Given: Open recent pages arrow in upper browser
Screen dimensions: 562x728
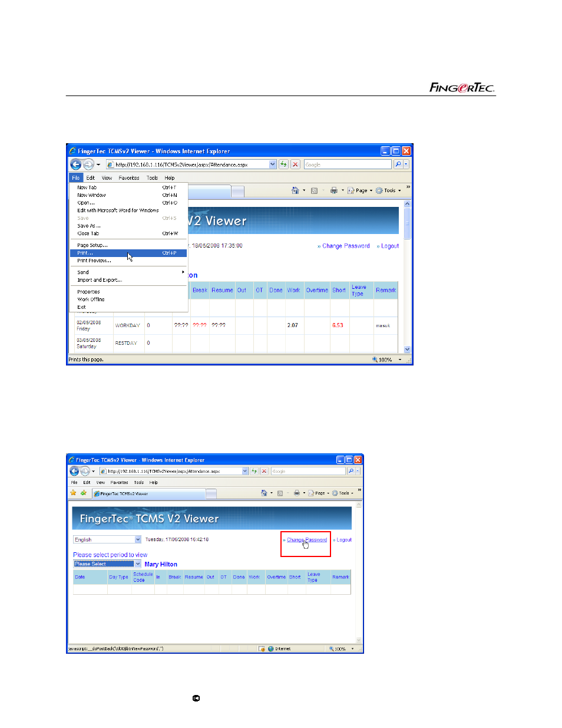Looking at the screenshot, I should pyautogui.click(x=98, y=164).
